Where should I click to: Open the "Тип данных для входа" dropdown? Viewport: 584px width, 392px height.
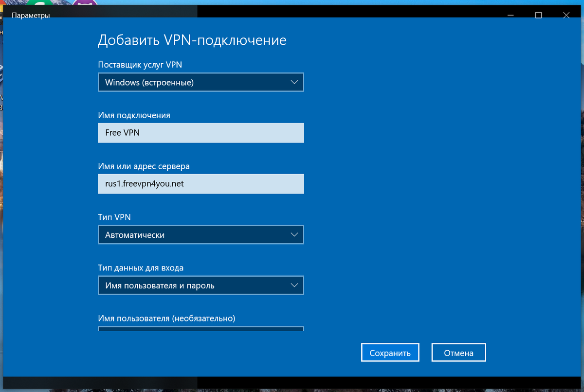pos(201,285)
